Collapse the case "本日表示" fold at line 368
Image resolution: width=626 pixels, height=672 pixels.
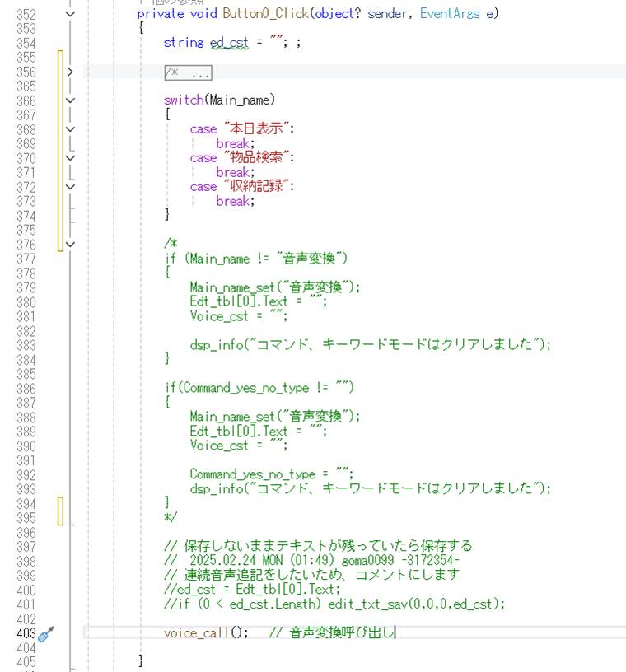coord(70,129)
